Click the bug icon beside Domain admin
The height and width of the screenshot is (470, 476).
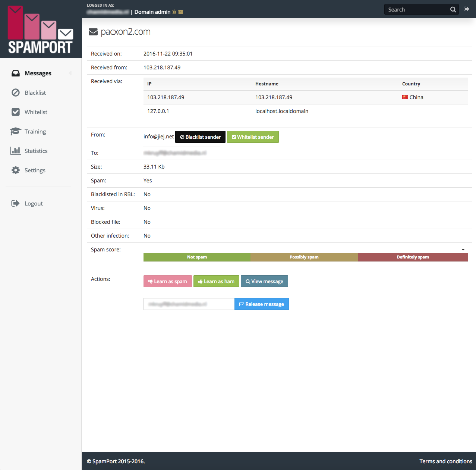coord(174,12)
